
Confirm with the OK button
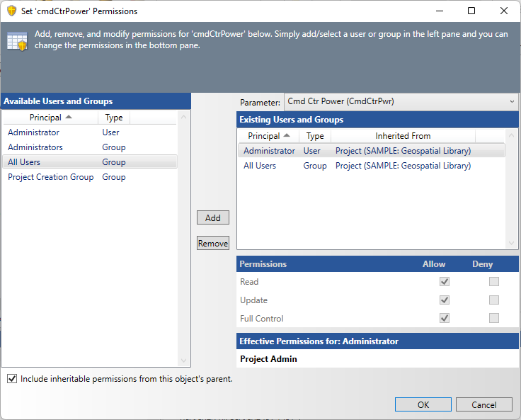tap(423, 405)
